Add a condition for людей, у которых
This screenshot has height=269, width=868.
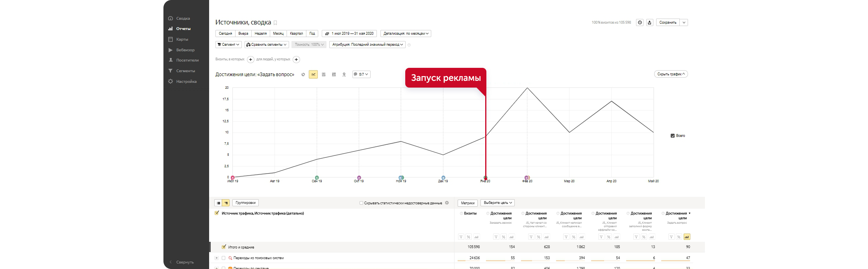297,60
